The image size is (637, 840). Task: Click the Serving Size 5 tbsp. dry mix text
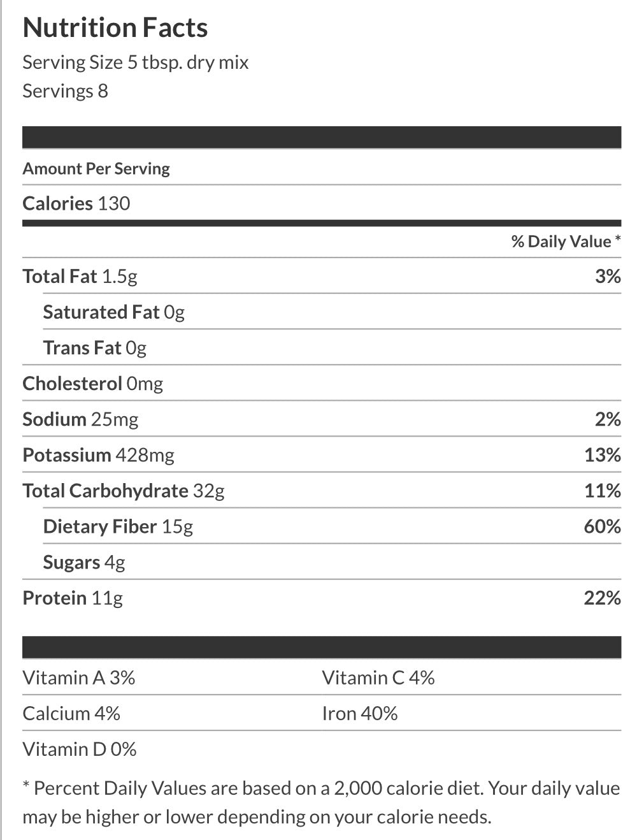[x=135, y=62]
